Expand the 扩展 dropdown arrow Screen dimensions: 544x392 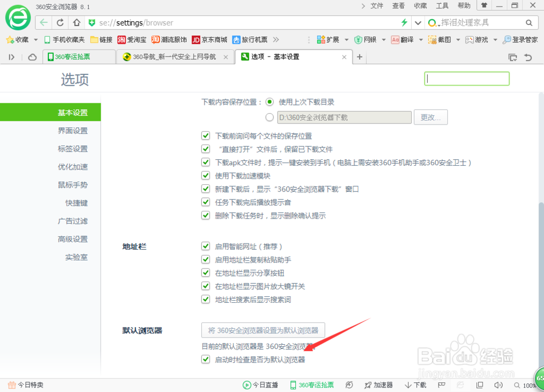click(x=347, y=40)
